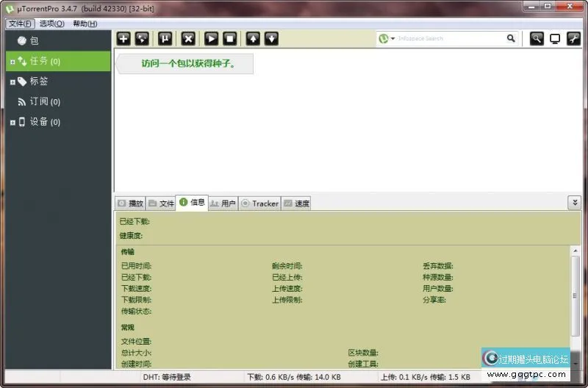The width and height of the screenshot is (588, 388).
Task: Switch to the 文件 tab
Action: click(x=162, y=203)
